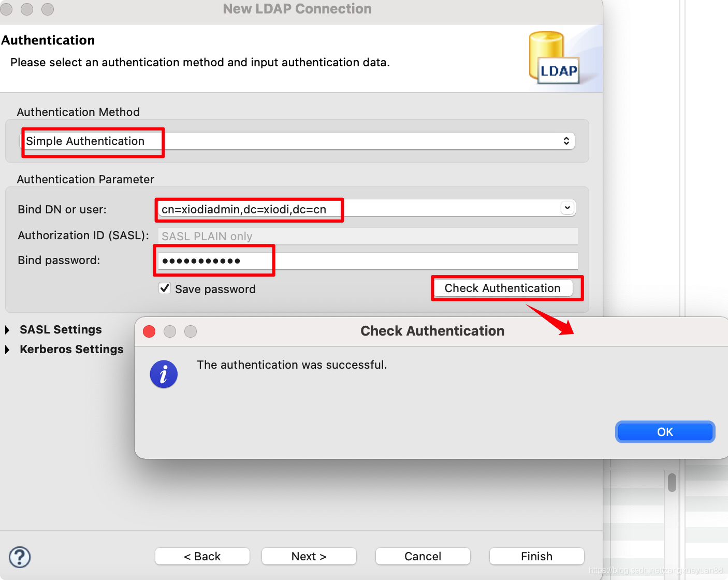Cancel the New LDAP Connection wizard

(423, 556)
